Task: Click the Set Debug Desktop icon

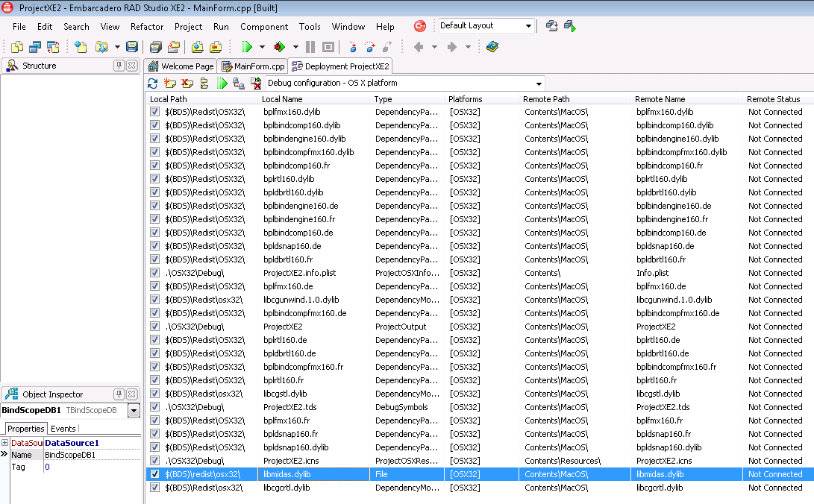Action: 570,26
